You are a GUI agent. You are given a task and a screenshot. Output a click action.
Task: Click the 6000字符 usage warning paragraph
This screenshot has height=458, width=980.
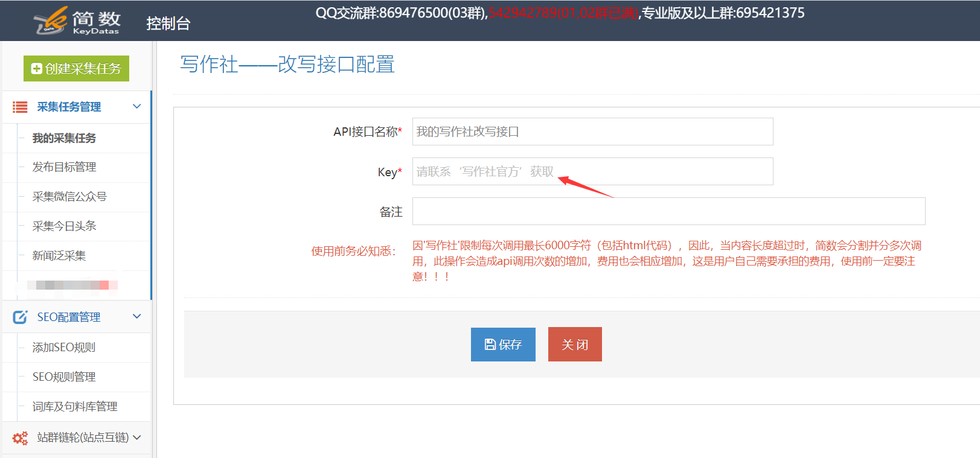667,261
